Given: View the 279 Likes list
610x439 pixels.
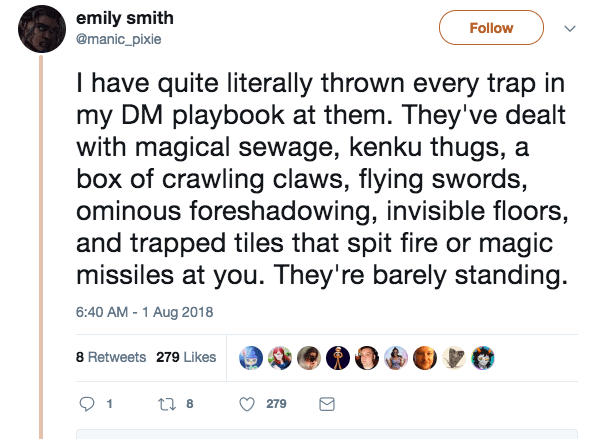Looking at the screenshot, I should pyautogui.click(x=186, y=357).
